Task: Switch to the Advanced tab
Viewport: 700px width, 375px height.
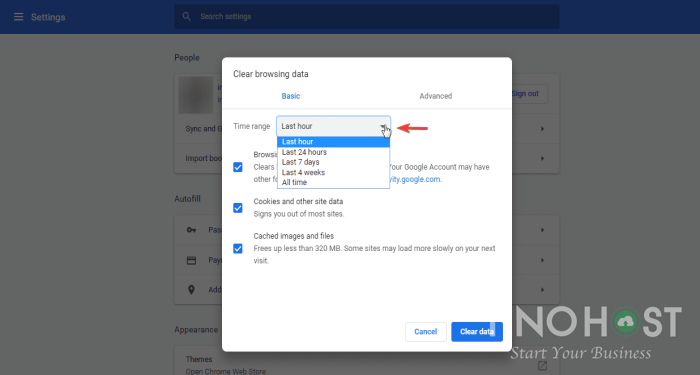Action: pos(436,96)
